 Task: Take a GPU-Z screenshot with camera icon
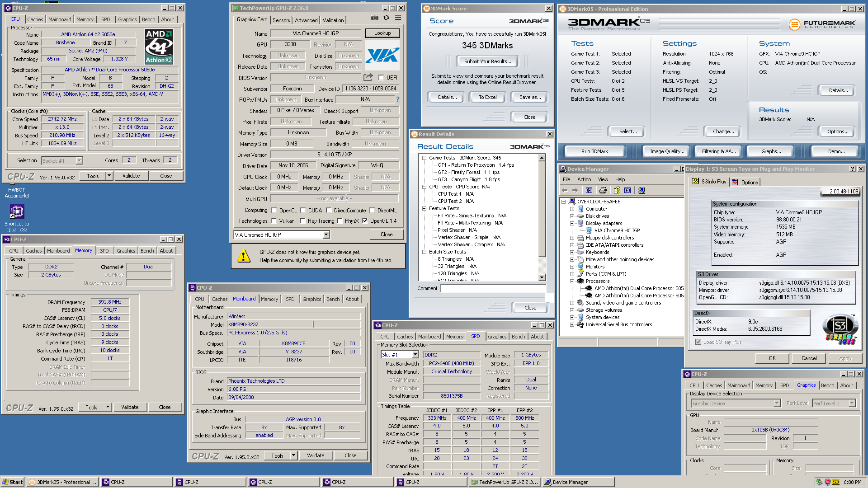click(375, 18)
